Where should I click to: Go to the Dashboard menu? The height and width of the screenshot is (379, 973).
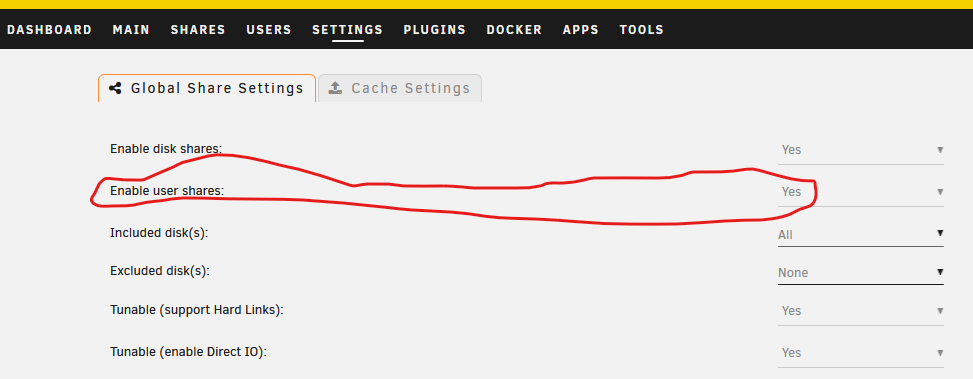tap(49, 30)
